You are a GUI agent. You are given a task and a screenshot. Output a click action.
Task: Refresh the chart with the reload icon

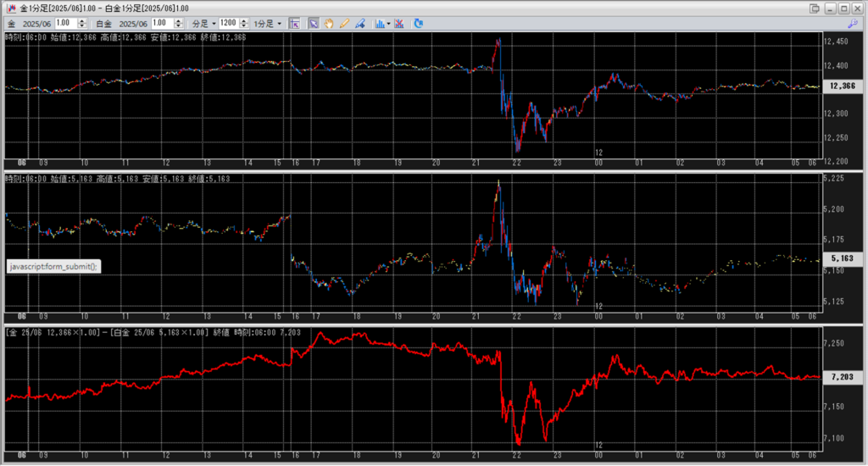[419, 23]
